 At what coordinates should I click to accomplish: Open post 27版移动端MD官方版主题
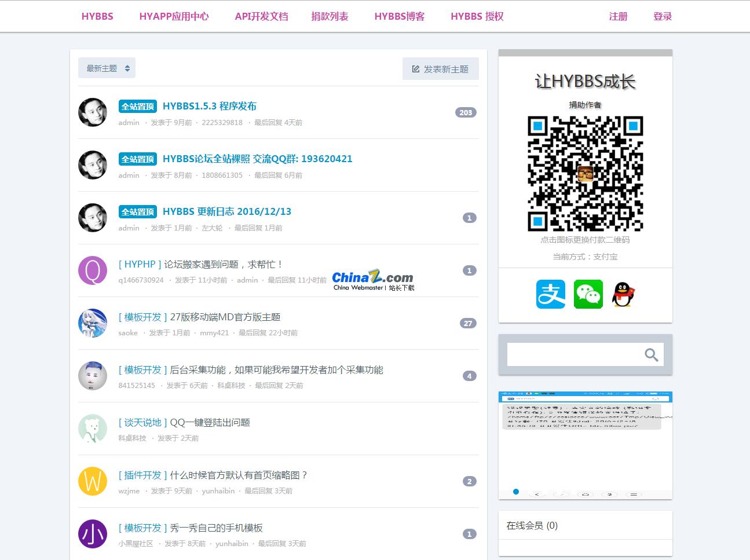[x=225, y=317]
